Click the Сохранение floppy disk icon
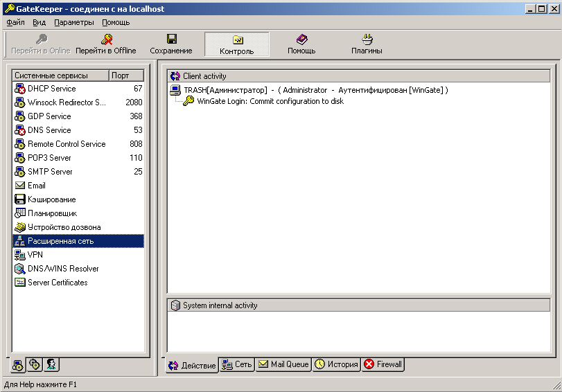This screenshot has width=562, height=392. (x=172, y=39)
